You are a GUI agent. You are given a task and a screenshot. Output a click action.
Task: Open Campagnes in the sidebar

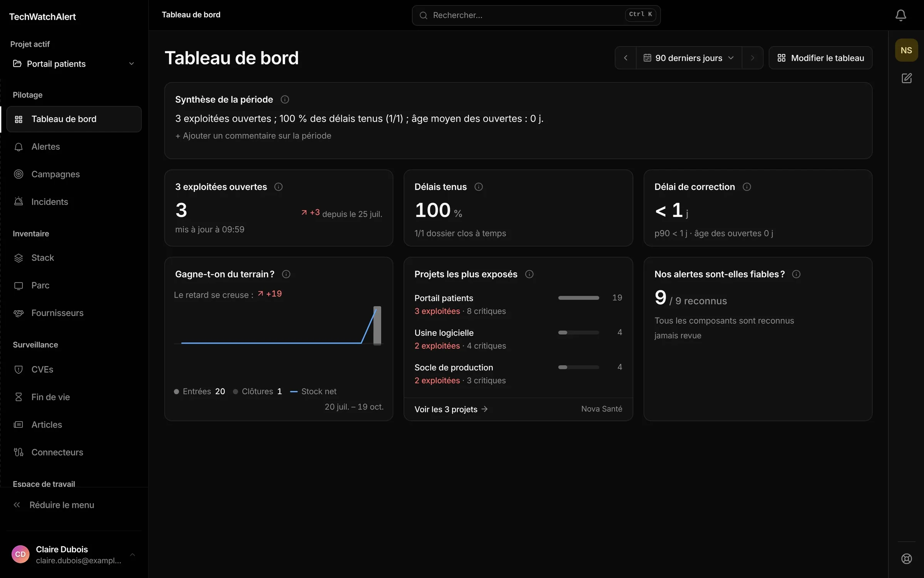(x=74, y=174)
